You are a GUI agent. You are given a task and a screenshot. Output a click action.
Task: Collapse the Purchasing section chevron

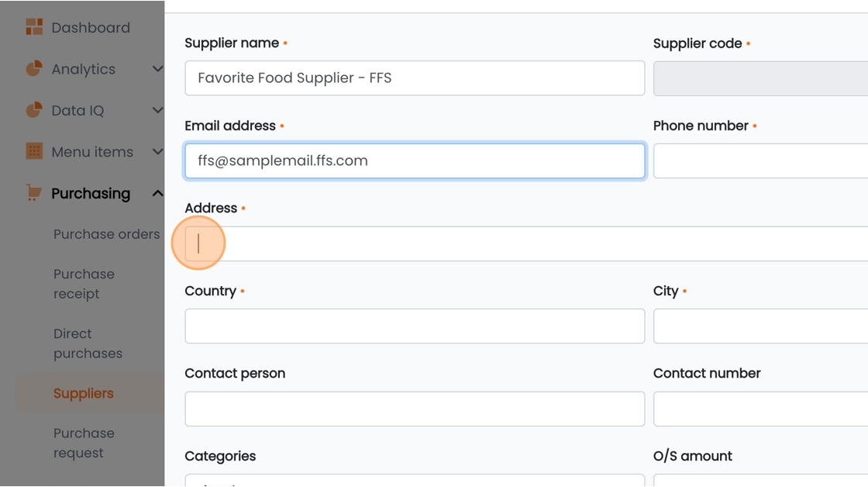[x=157, y=193]
